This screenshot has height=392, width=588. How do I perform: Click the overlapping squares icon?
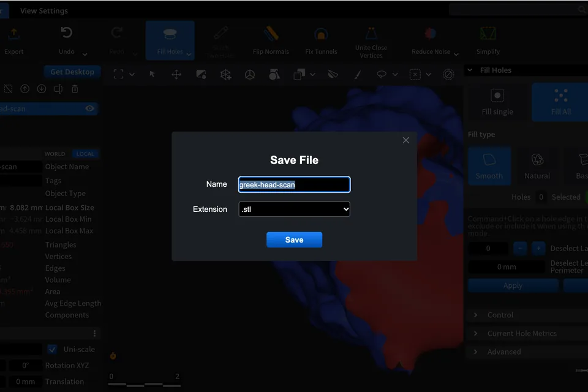[x=299, y=74]
